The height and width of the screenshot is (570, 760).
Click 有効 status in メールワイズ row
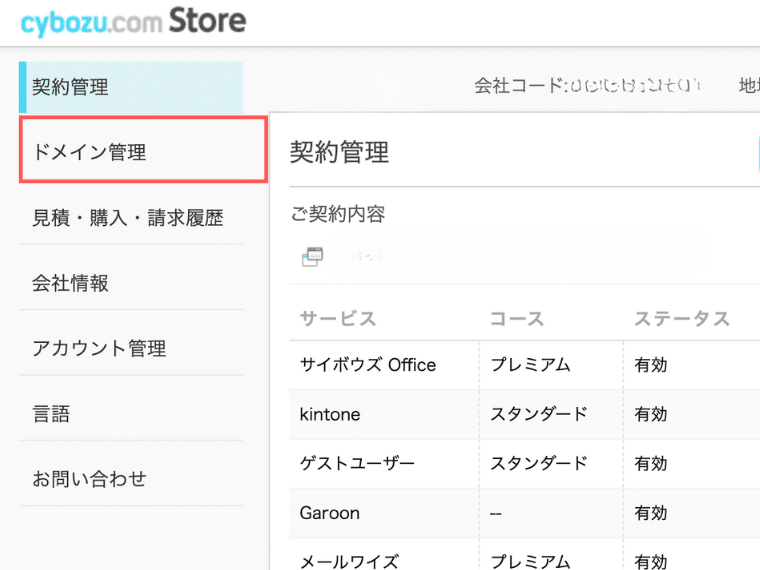click(651, 561)
